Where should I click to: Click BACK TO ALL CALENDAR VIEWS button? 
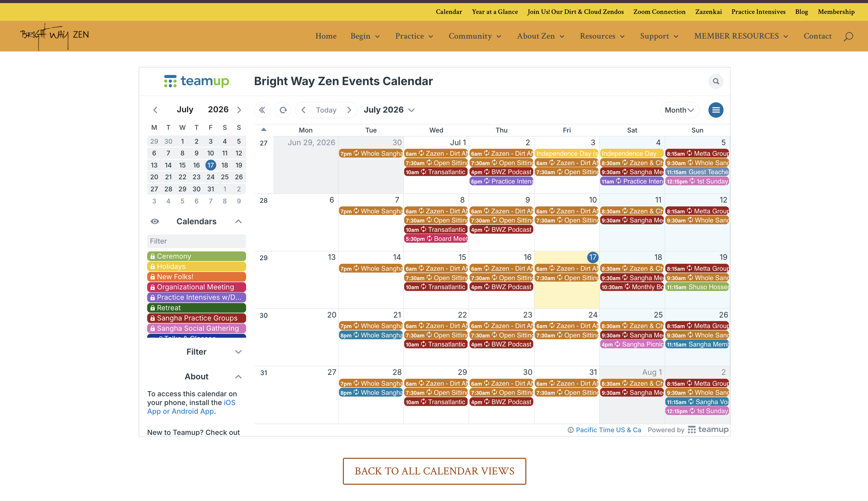coord(434,471)
